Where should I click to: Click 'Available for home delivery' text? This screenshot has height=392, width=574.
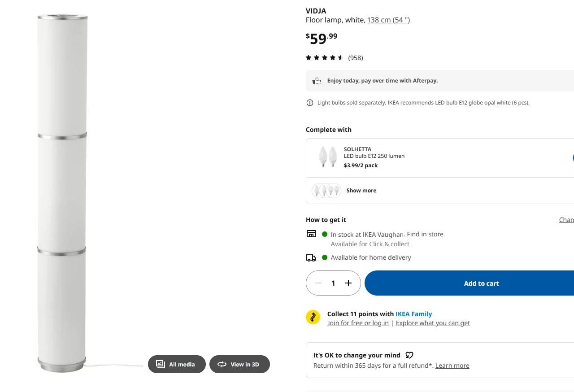pos(371,257)
